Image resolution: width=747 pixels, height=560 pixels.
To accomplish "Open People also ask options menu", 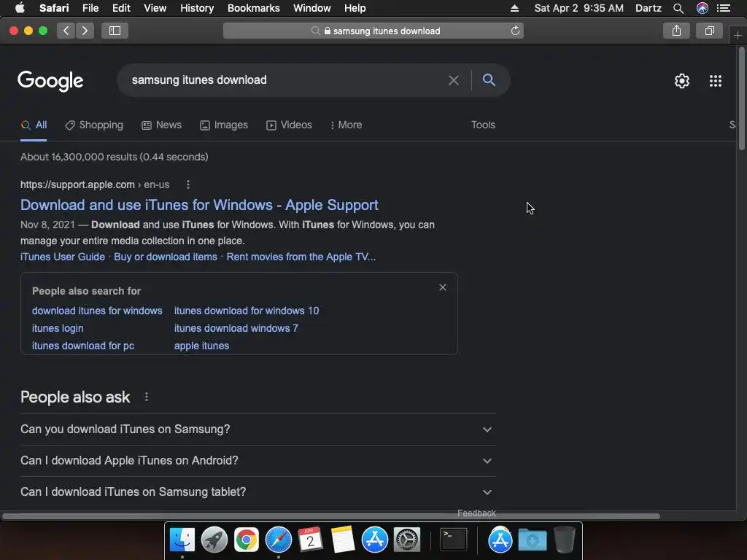I will pos(146,397).
